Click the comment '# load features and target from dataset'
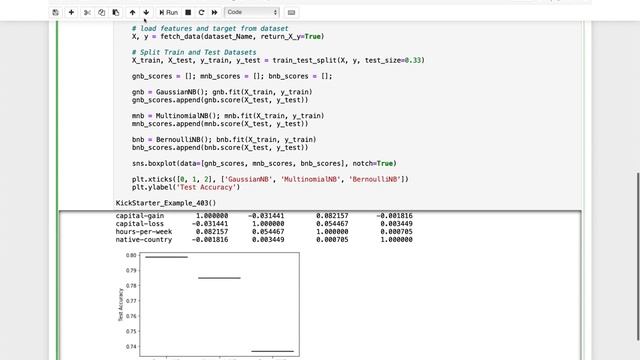This screenshot has height=360, width=640. (210, 29)
